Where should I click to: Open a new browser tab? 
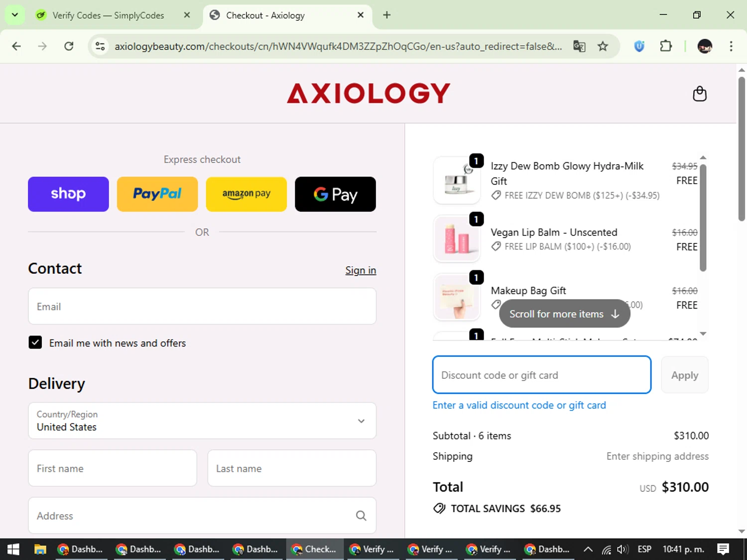(x=386, y=15)
